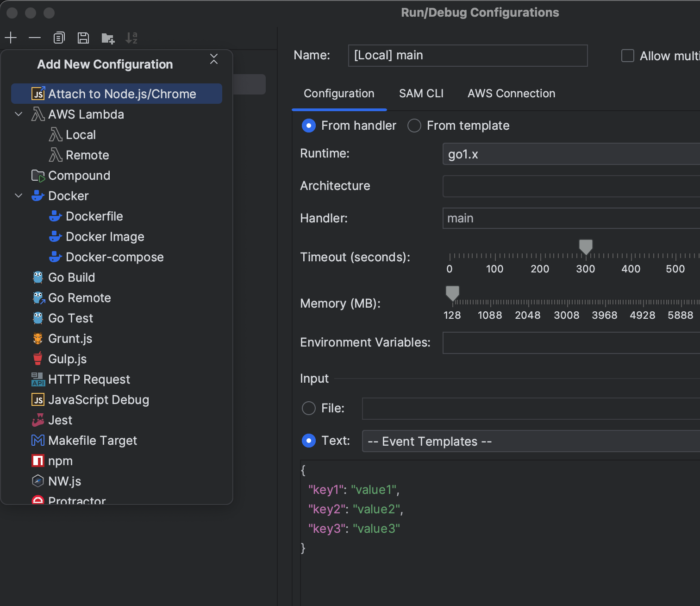Choose AWS Lambda Remote configuration

(x=79, y=155)
